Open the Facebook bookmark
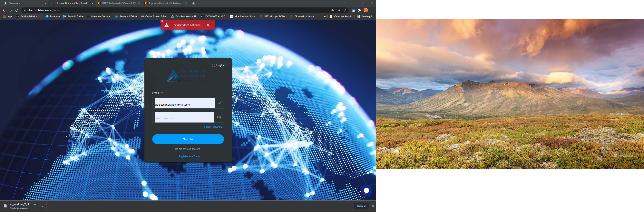 53,16
